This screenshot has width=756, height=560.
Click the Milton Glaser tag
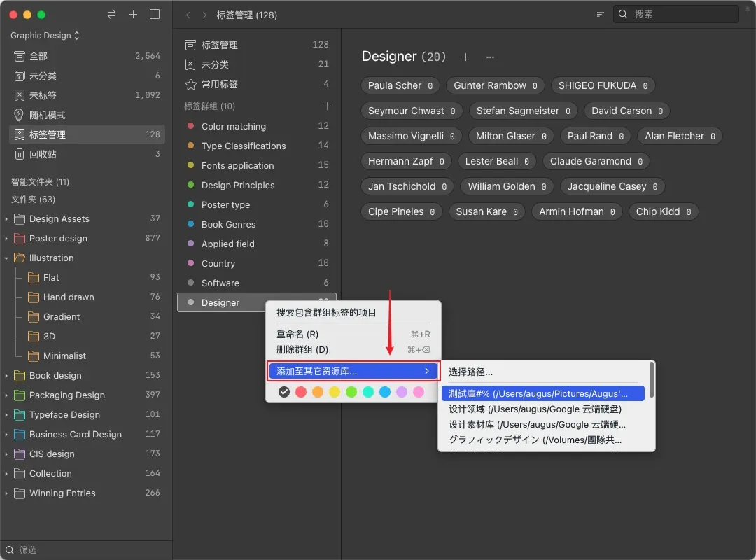point(511,136)
